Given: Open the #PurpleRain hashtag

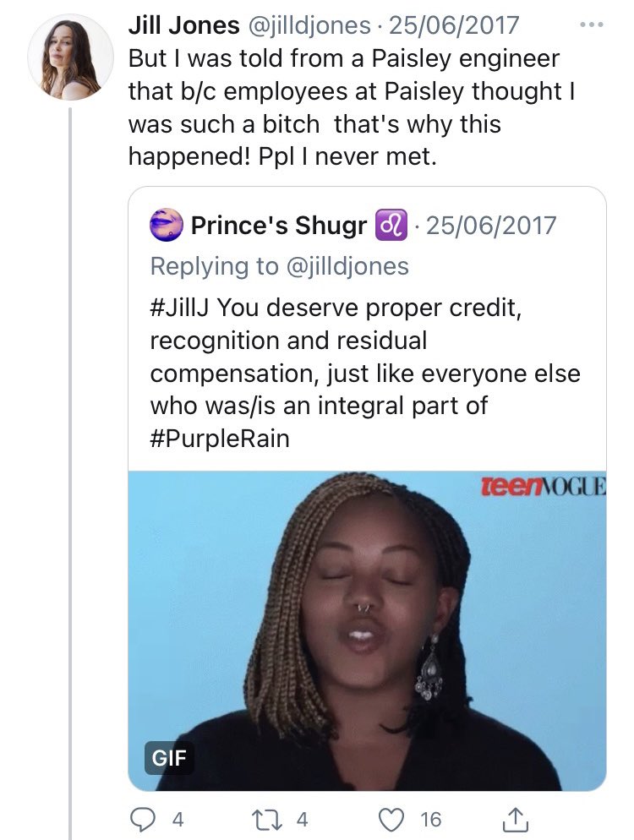Looking at the screenshot, I should [220, 439].
